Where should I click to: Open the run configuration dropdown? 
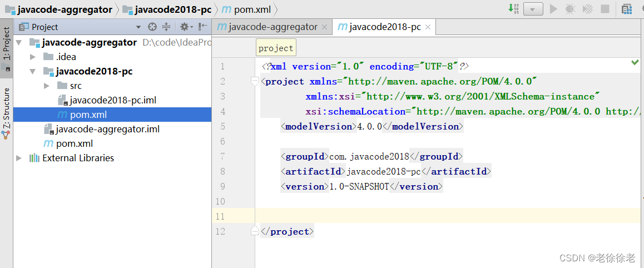533,9
